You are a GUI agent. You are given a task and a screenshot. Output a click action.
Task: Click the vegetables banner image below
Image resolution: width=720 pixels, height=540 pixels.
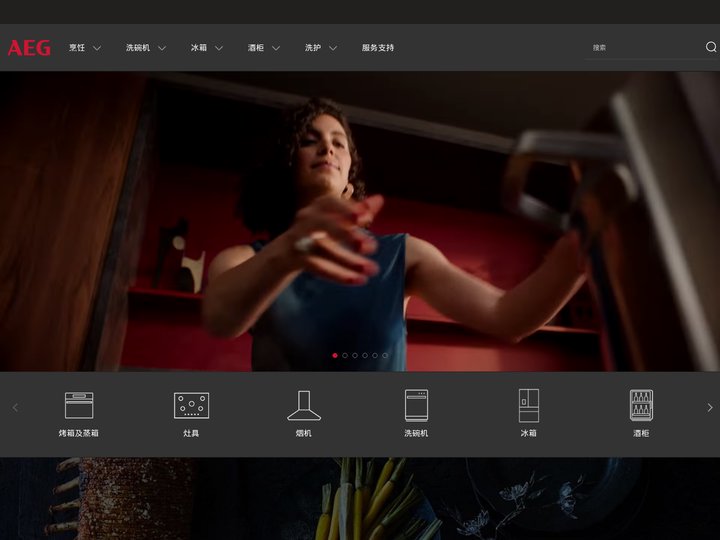coord(360,499)
